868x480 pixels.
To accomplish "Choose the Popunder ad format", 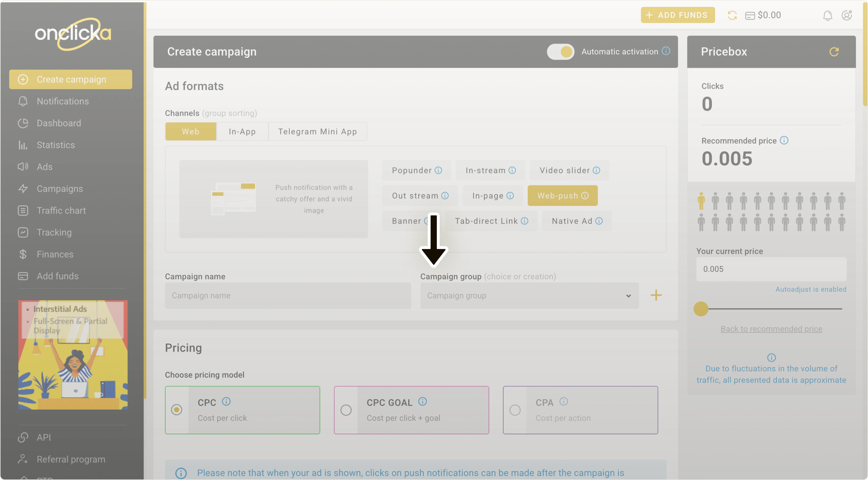I will pos(411,171).
